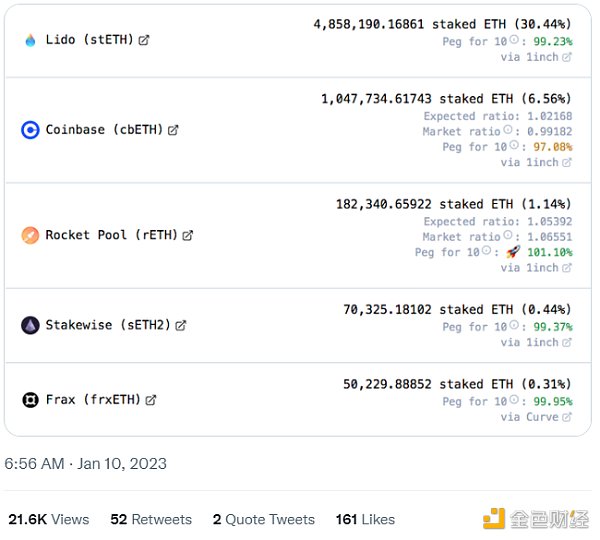Image resolution: width=600 pixels, height=540 pixels.
Task: Click the Rocket Pool orange logo
Action: 30,236
